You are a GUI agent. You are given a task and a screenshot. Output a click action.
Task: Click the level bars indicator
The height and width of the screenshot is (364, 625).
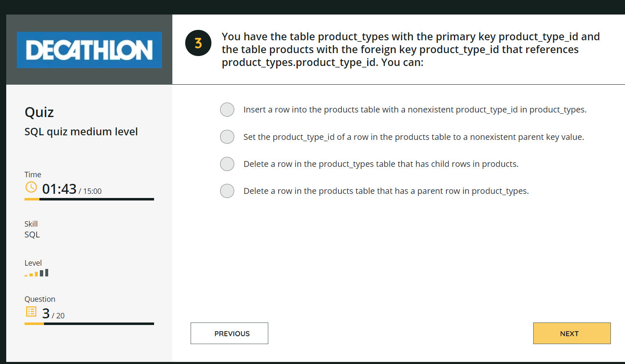pos(37,273)
